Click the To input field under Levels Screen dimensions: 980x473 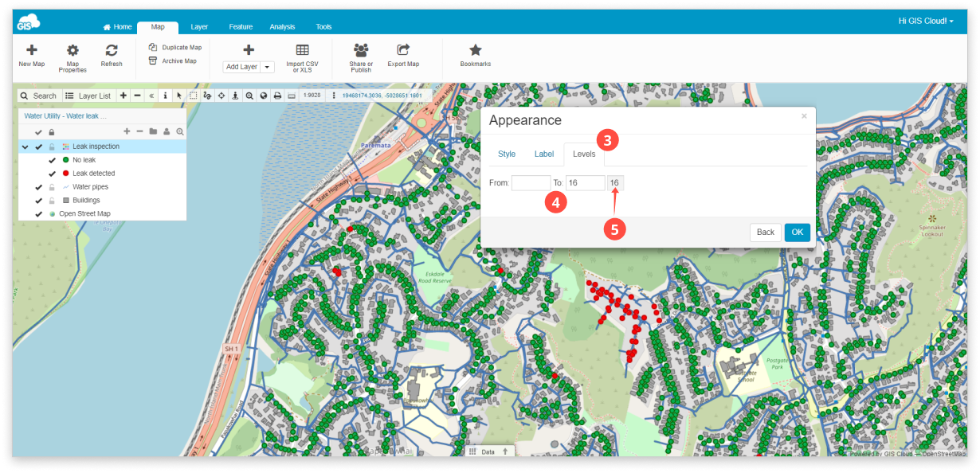click(585, 182)
